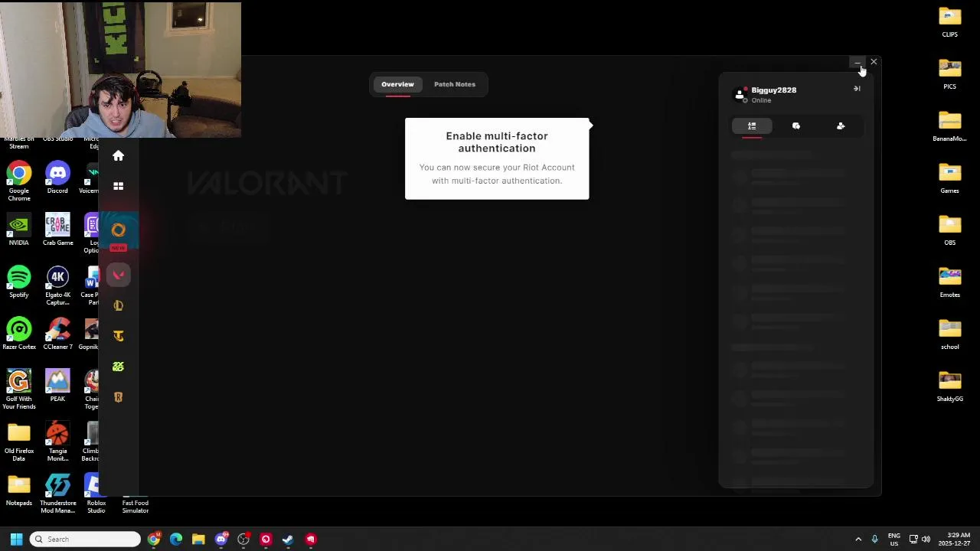980x551 pixels.
Task: Switch to the Patch Notes tab
Action: (455, 84)
